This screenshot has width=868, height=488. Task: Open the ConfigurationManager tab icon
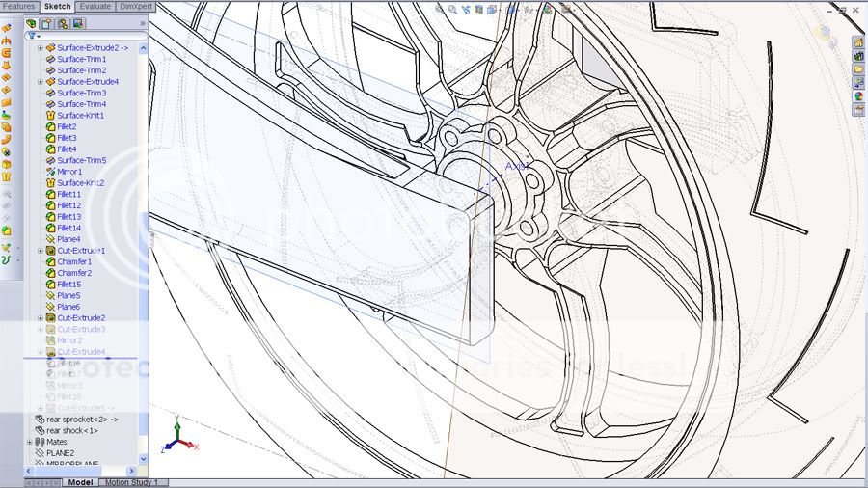click(63, 24)
